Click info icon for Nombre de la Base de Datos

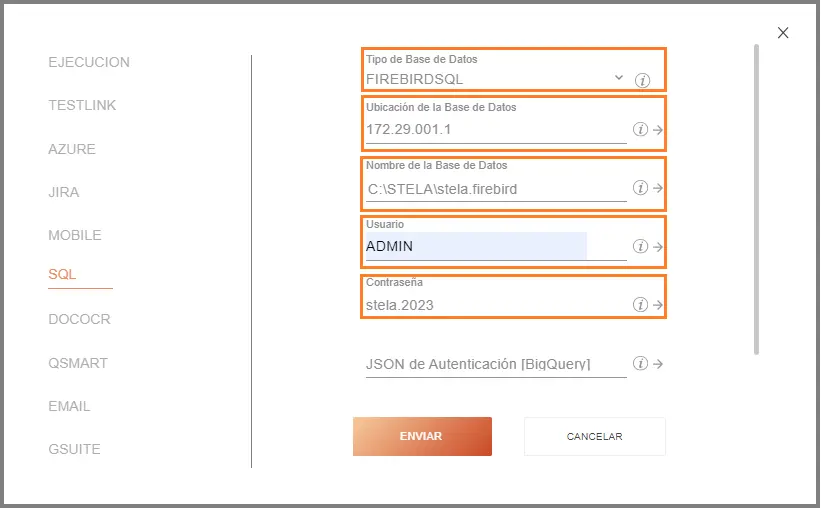(640, 188)
